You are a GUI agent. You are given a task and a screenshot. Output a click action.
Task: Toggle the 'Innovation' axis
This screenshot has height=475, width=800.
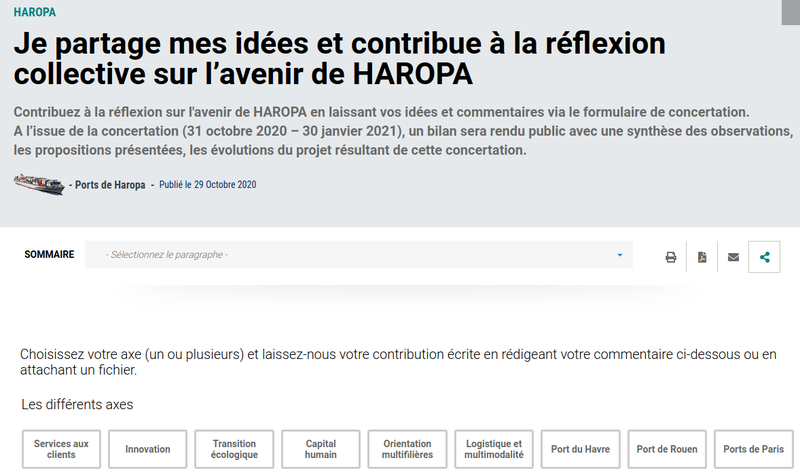147,449
